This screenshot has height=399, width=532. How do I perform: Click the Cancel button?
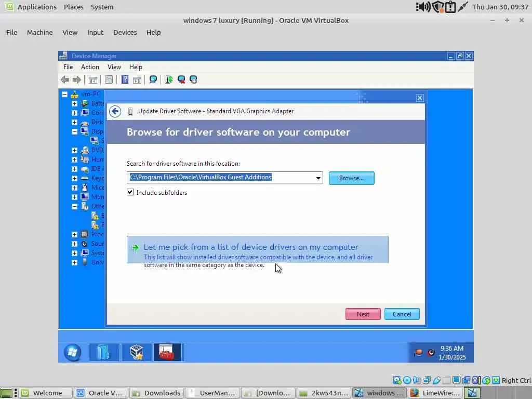tap(402, 314)
